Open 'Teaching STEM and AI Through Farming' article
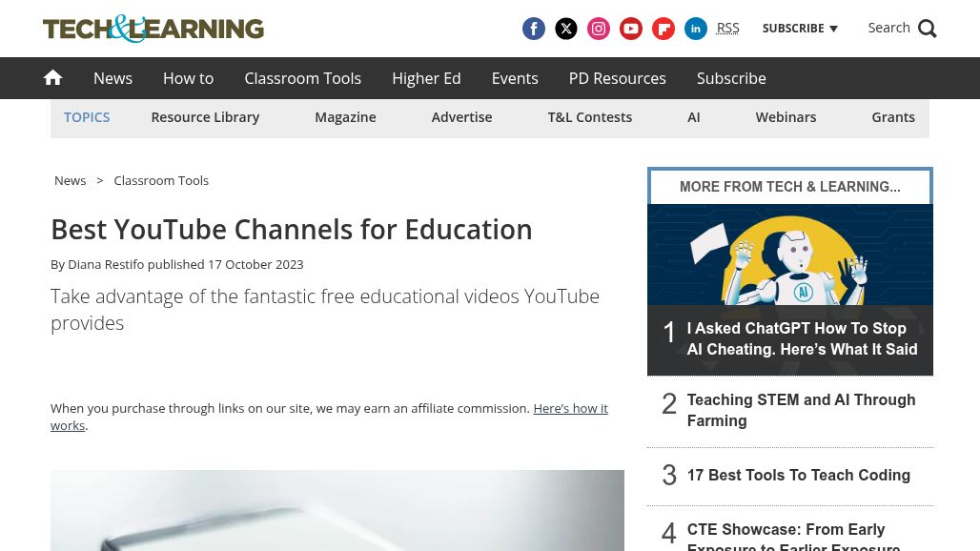 coord(801,410)
